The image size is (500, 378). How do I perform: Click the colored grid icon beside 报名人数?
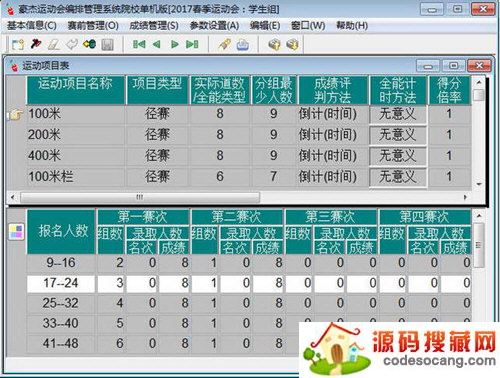coord(17,231)
